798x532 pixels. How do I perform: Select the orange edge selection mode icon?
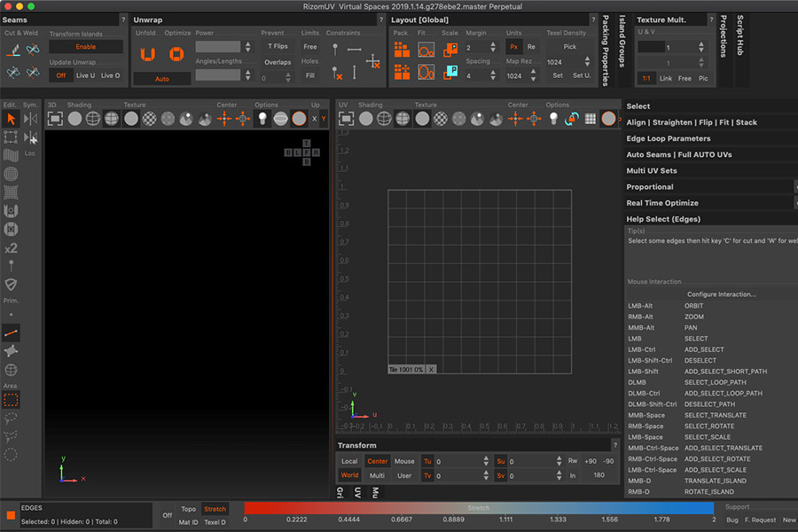(11, 333)
